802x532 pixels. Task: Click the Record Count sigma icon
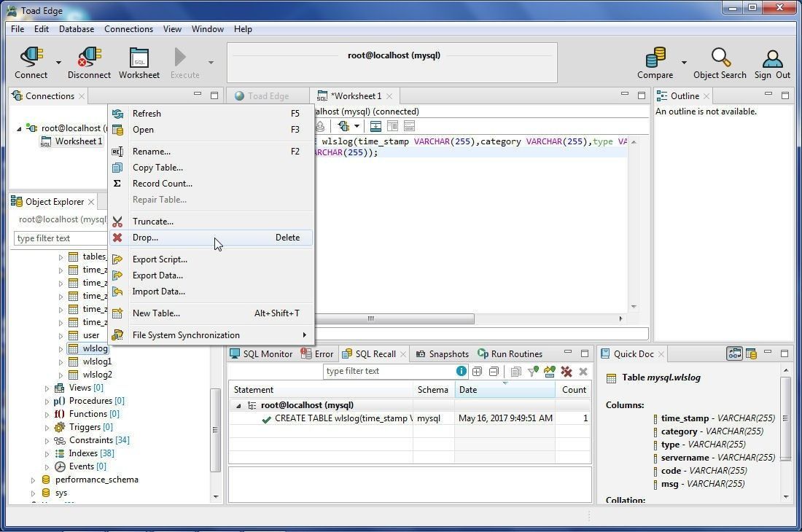click(x=117, y=184)
